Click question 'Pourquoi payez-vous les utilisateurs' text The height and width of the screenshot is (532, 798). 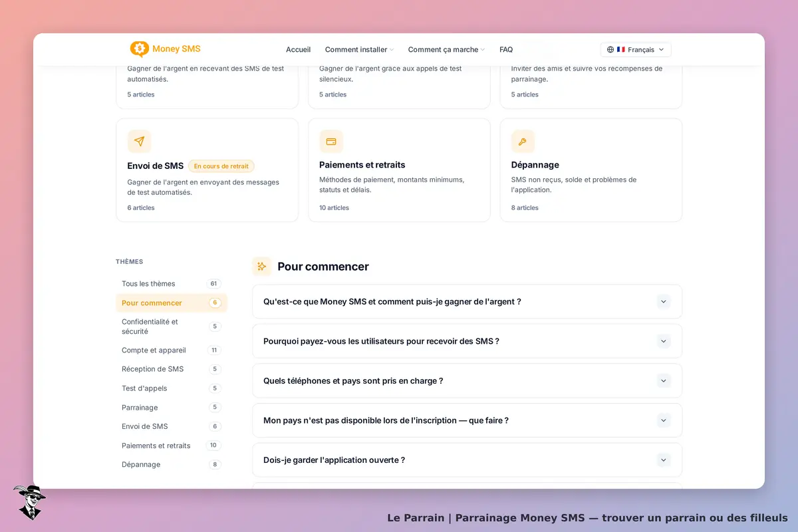click(381, 341)
